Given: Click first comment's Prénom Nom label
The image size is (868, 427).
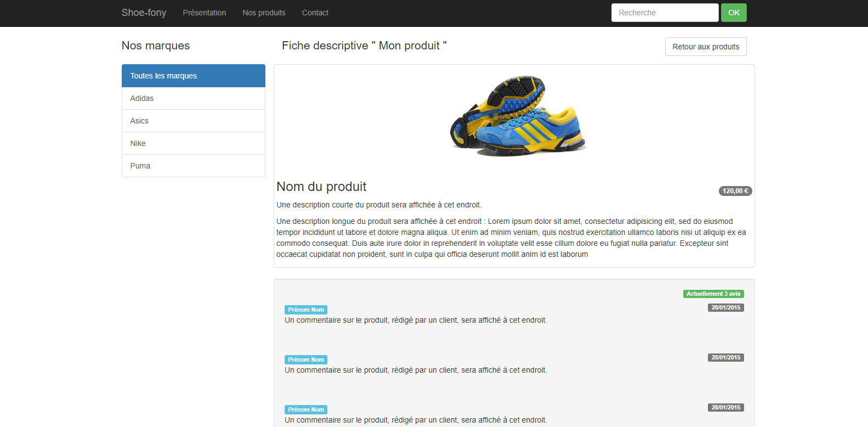Looking at the screenshot, I should (305, 310).
